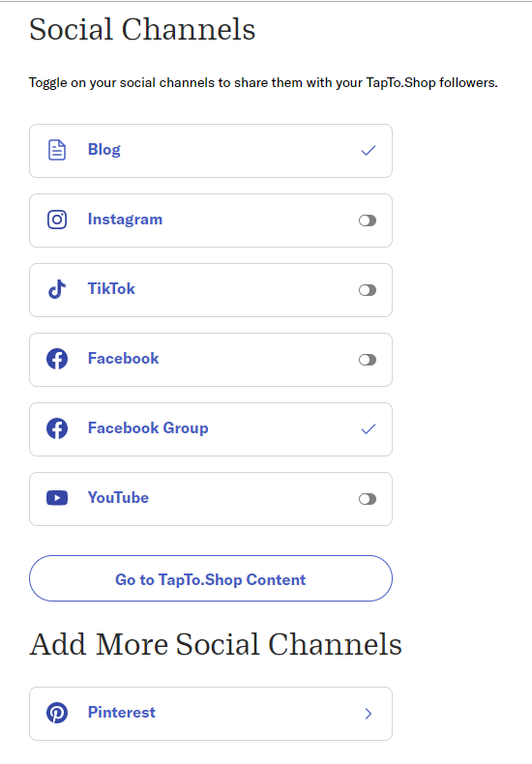
Task: Click the Blog document icon
Action: tap(57, 150)
